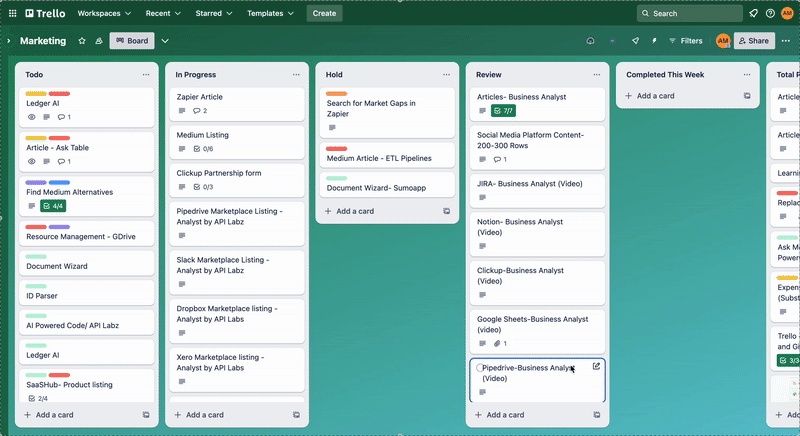Click the Trello logo home link

[x=45, y=13]
